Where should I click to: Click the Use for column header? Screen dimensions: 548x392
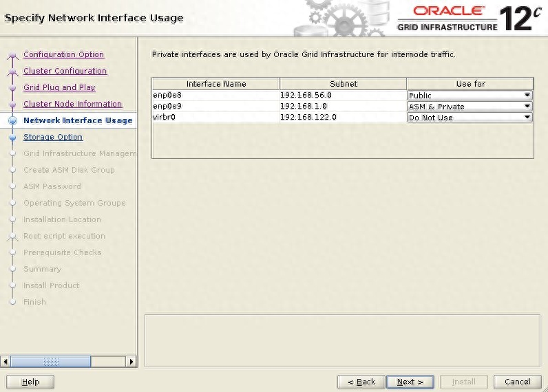(x=470, y=84)
